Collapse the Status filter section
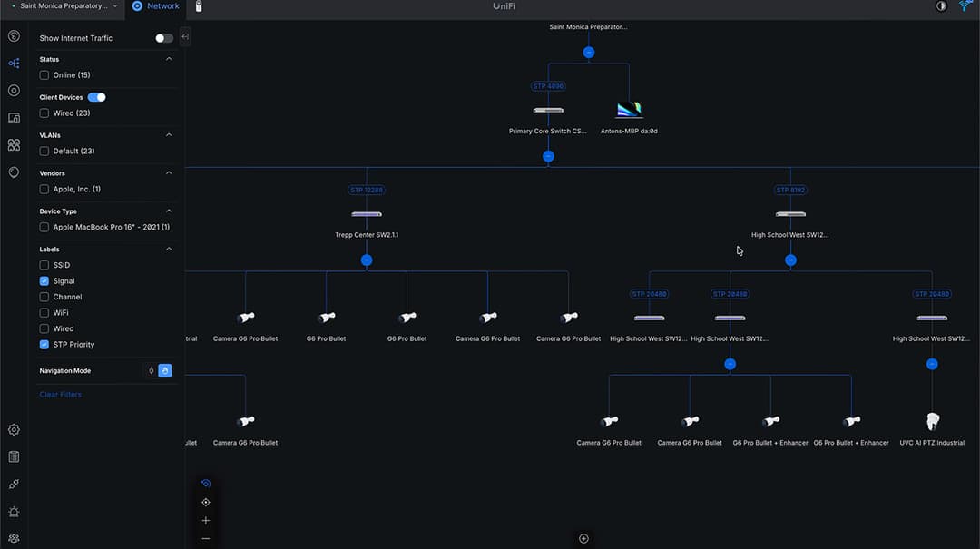 click(169, 59)
